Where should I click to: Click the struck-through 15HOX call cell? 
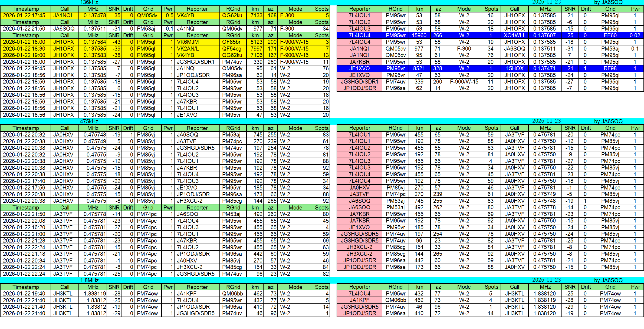click(x=514, y=68)
